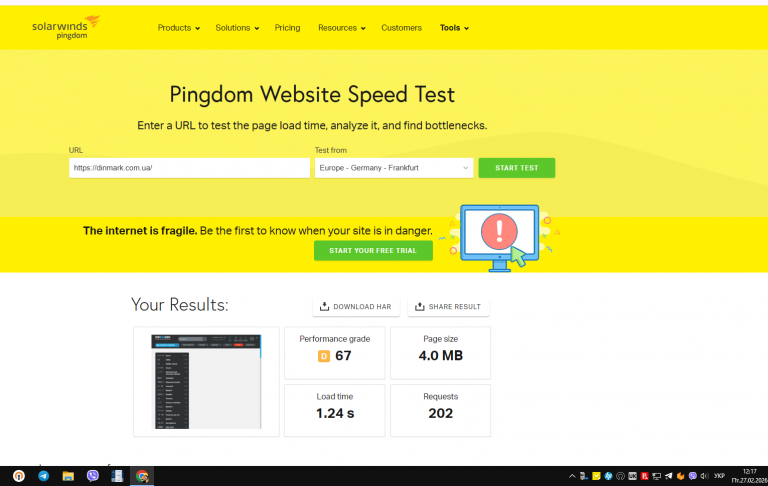Switch the УКР input language
This screenshot has height=486, width=768.
(719, 476)
